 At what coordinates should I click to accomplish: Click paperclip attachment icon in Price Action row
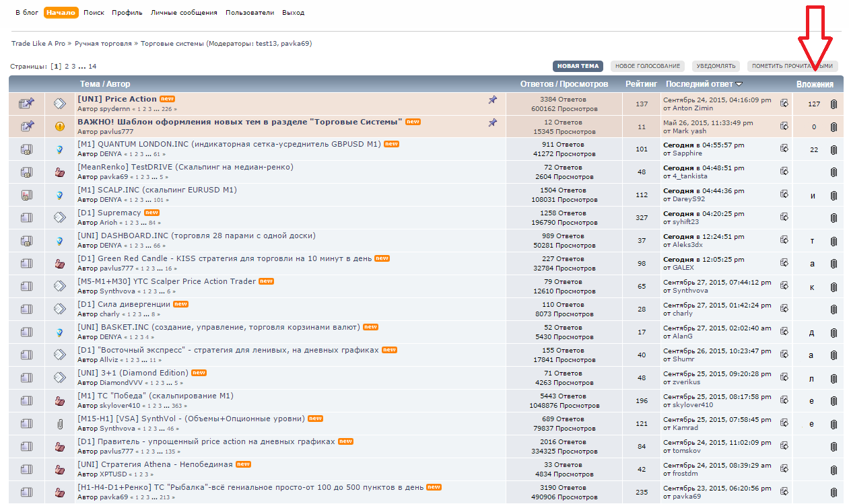coord(834,104)
